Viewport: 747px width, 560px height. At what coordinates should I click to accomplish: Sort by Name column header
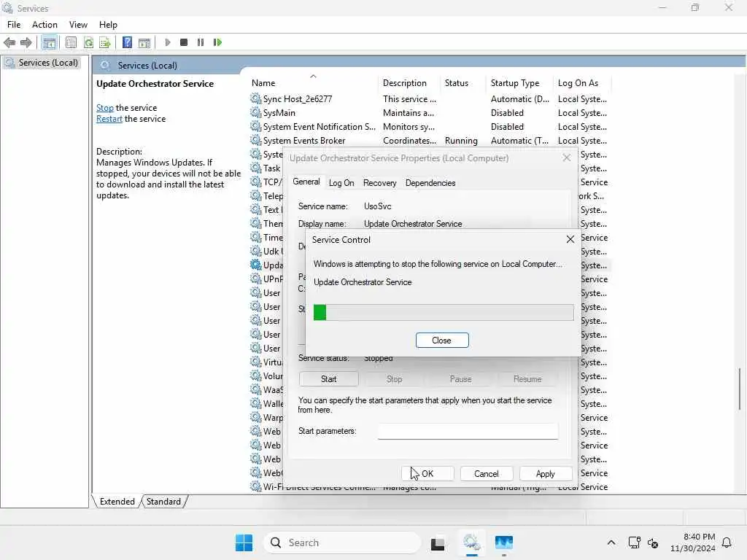[x=313, y=83]
